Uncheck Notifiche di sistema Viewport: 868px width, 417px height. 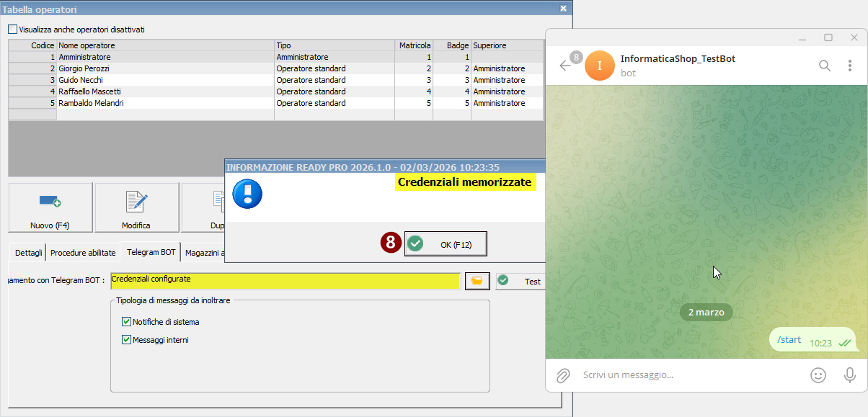(x=127, y=322)
